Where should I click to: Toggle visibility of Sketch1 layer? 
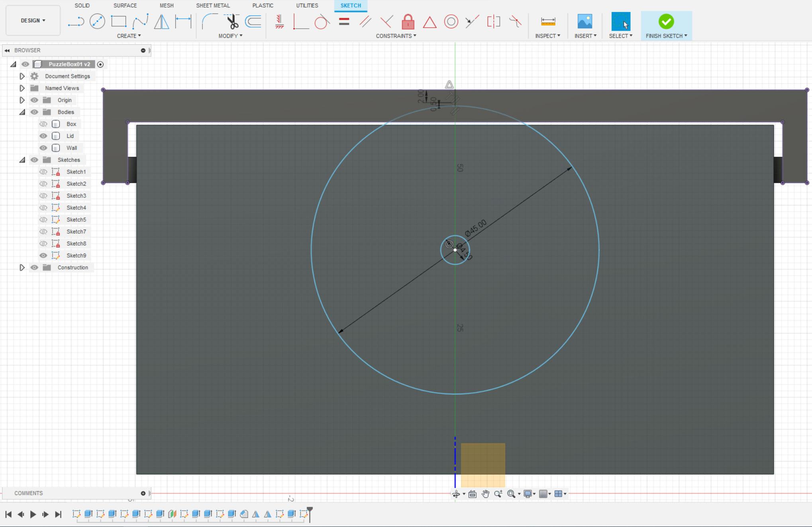click(44, 172)
